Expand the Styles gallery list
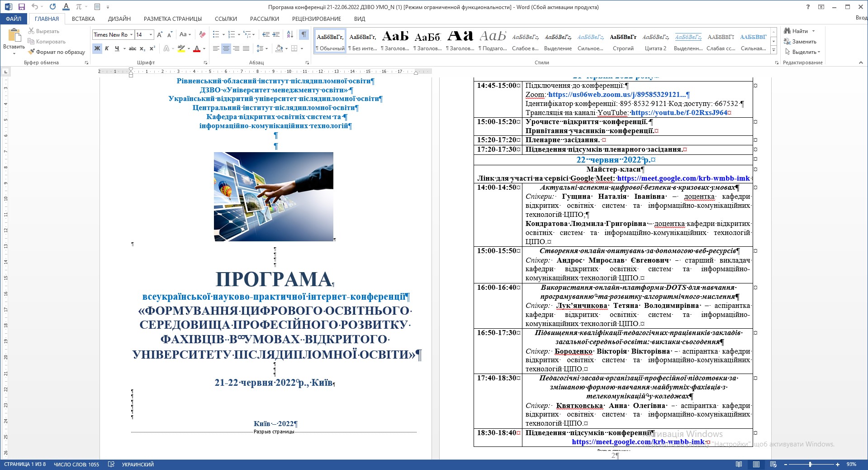Screen dimensions: 868x470 click(x=774, y=49)
